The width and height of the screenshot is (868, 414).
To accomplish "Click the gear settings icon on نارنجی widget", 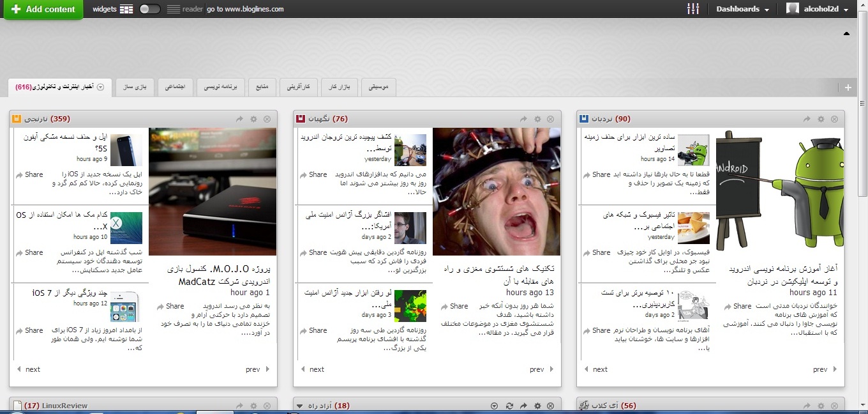I will 253,119.
